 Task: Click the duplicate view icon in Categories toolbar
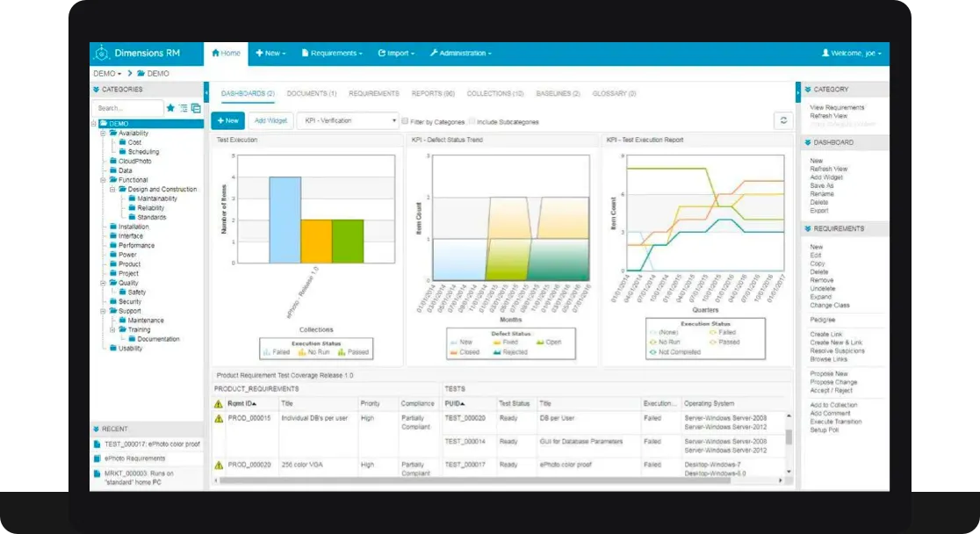(195, 107)
